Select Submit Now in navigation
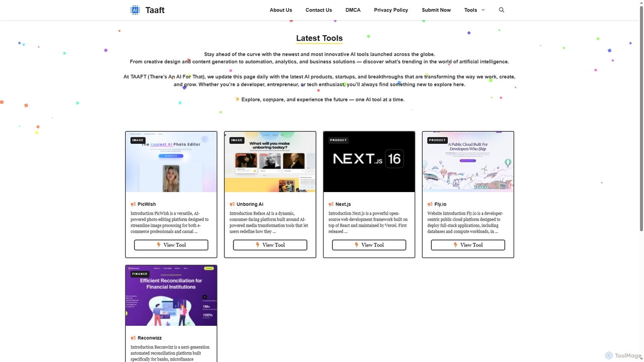The image size is (644, 362). click(x=436, y=10)
